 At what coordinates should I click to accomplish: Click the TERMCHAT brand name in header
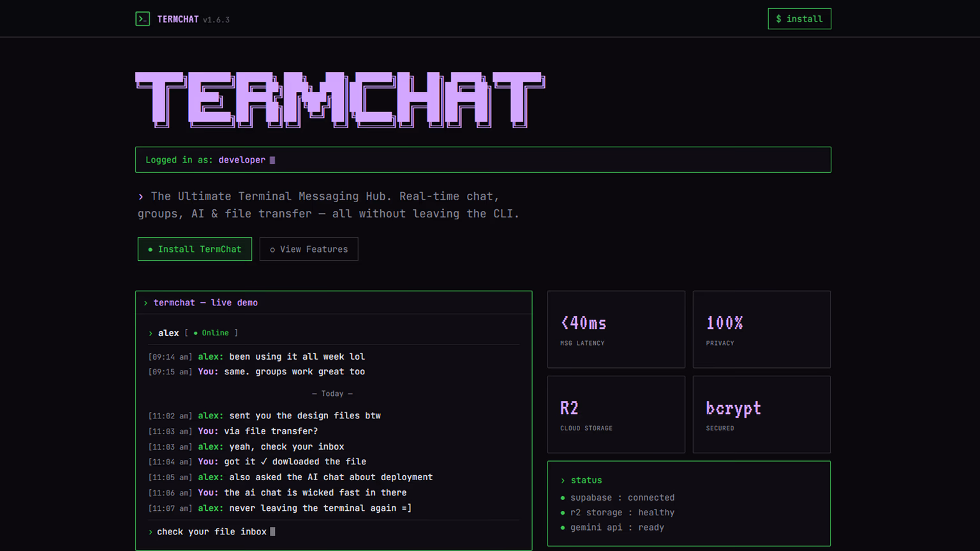pos(178,19)
